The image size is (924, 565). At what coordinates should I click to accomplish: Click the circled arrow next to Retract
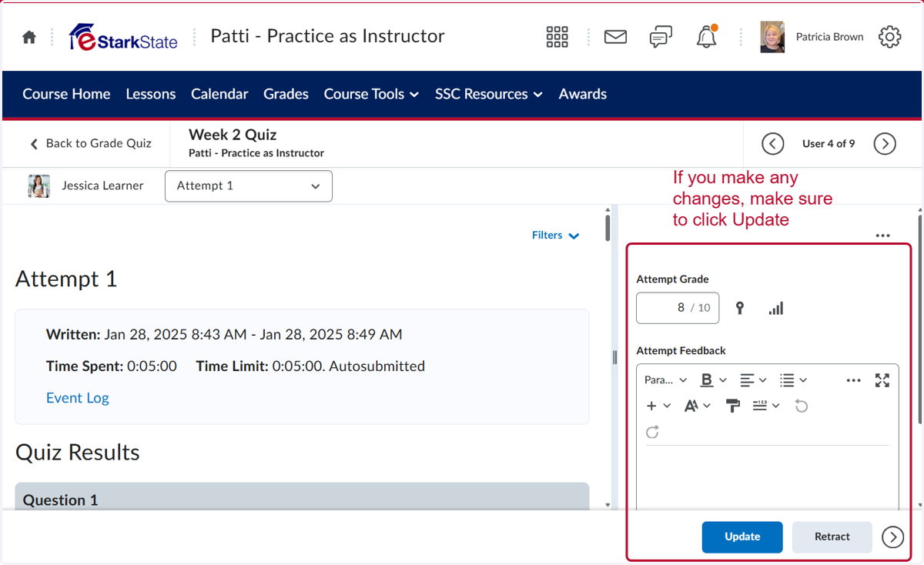point(893,537)
